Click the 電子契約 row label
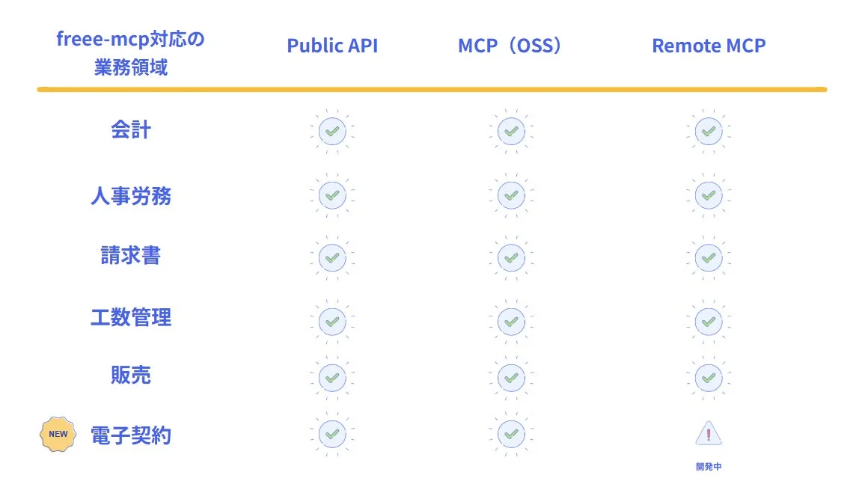 click(131, 435)
